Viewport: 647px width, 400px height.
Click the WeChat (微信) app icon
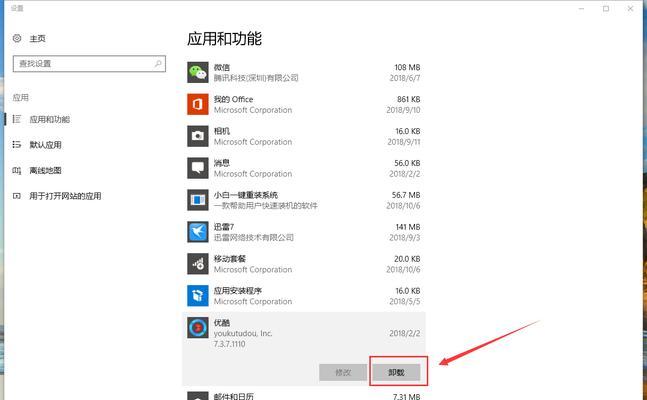pos(198,73)
